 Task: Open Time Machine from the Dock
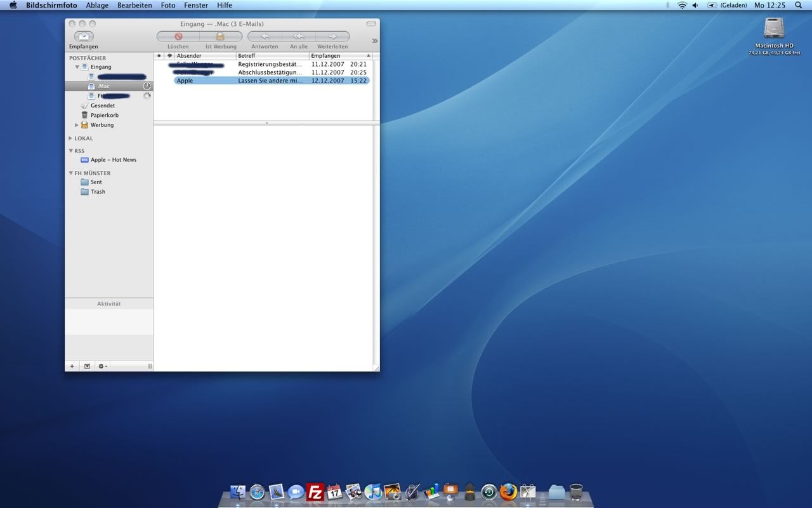pyautogui.click(x=489, y=492)
